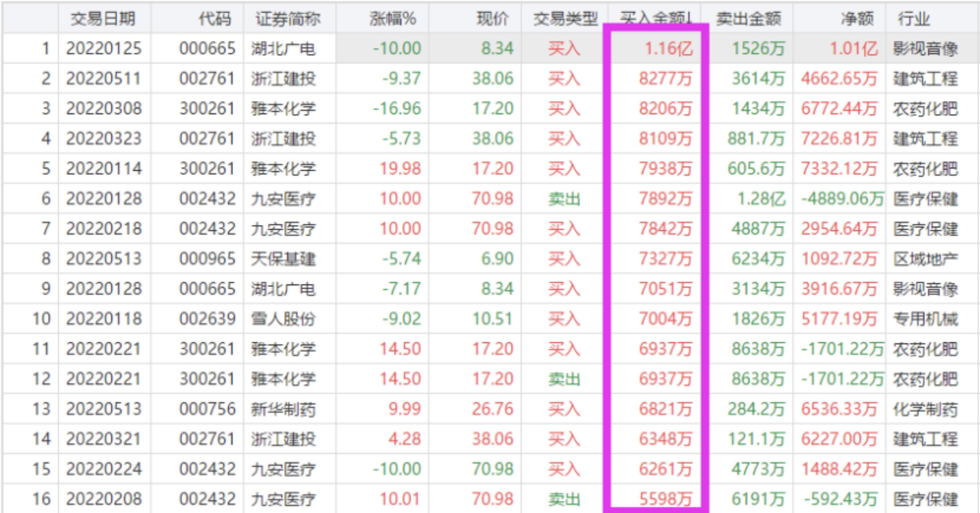Image resolution: width=980 pixels, height=513 pixels.
Task: Click net amount 1.01亿
Action: tap(854, 49)
